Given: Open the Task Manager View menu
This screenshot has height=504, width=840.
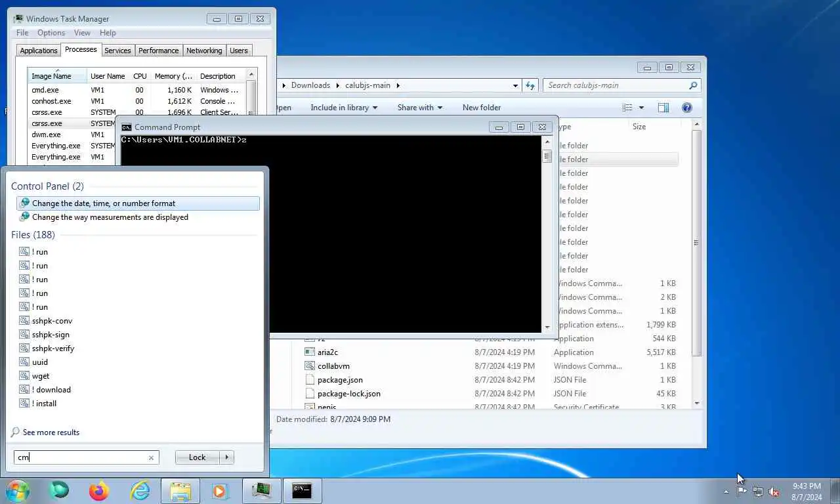Looking at the screenshot, I should pyautogui.click(x=82, y=33).
